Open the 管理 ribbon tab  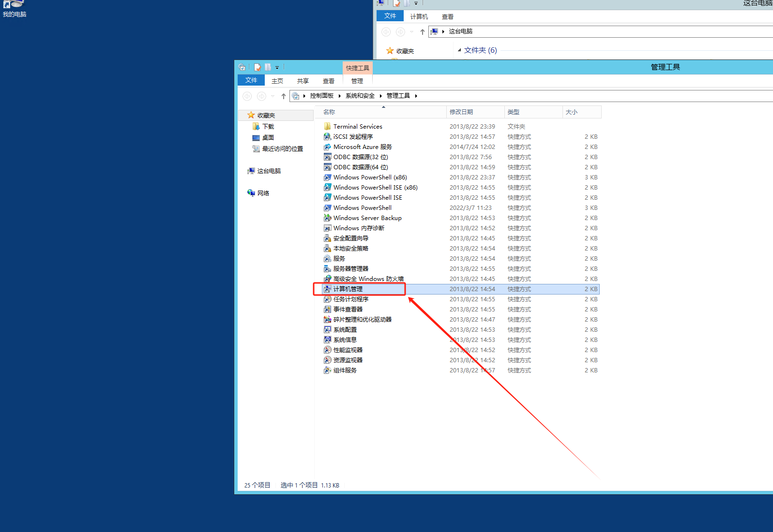[x=357, y=81]
